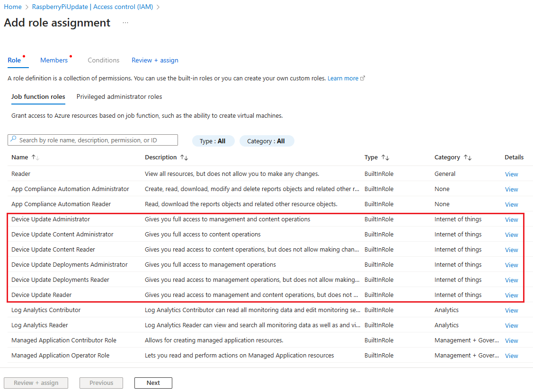View details of the Reader role
Image resolution: width=533 pixels, height=392 pixels.
(511, 174)
